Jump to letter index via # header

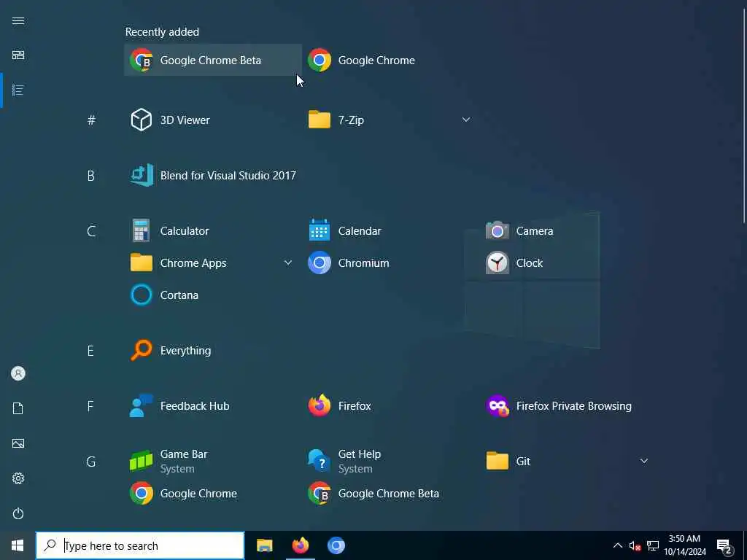(x=91, y=120)
